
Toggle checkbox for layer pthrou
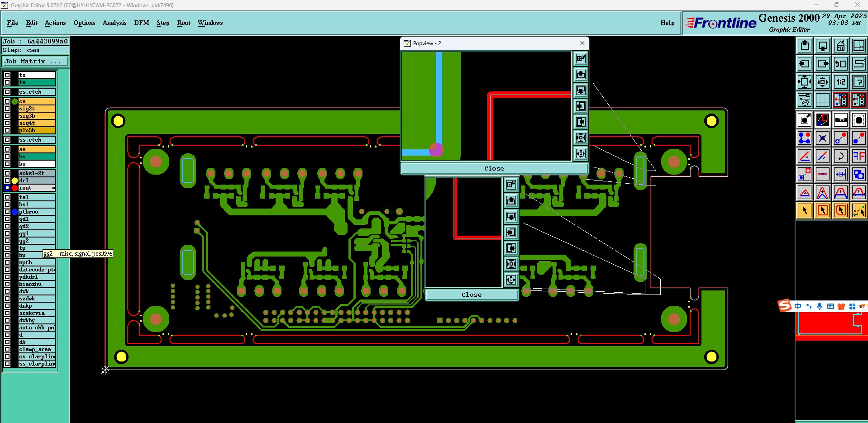pyautogui.click(x=7, y=212)
